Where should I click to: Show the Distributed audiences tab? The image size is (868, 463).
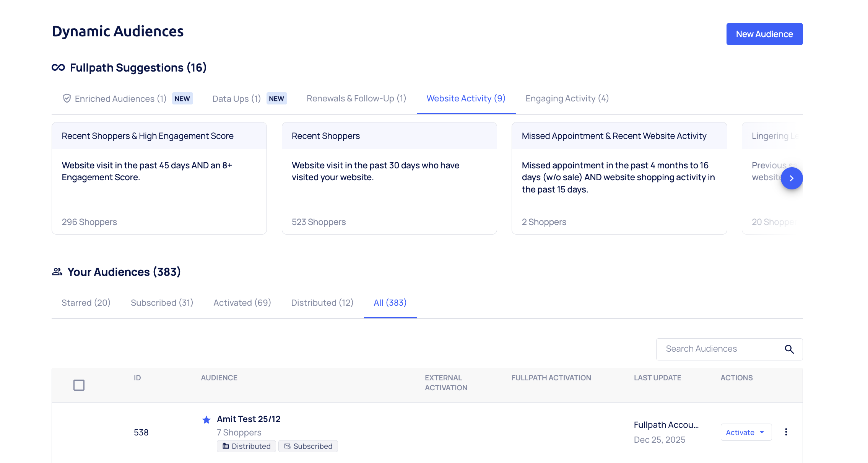322,303
